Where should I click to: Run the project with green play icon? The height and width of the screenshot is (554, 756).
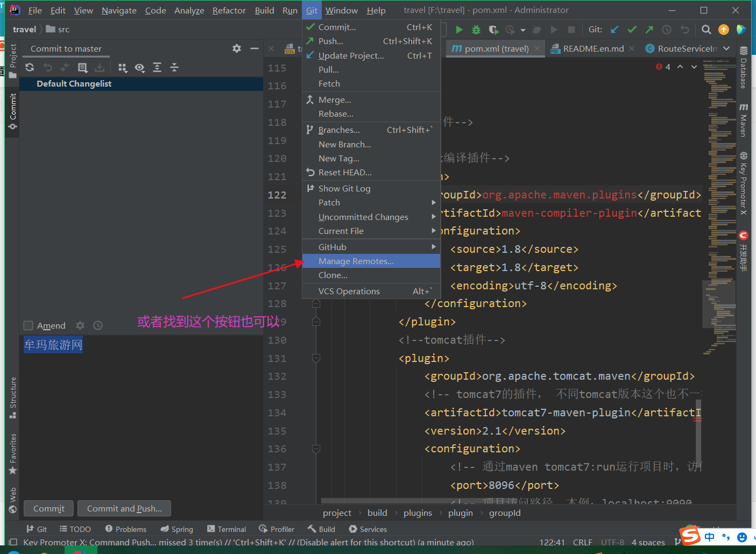pyautogui.click(x=459, y=30)
